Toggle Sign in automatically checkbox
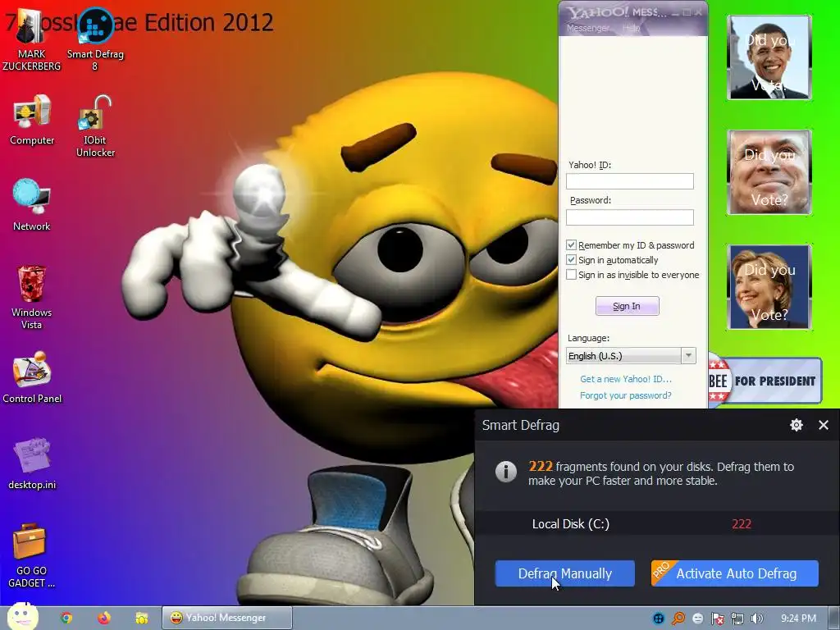Viewport: 840px width, 630px height. tap(571, 260)
